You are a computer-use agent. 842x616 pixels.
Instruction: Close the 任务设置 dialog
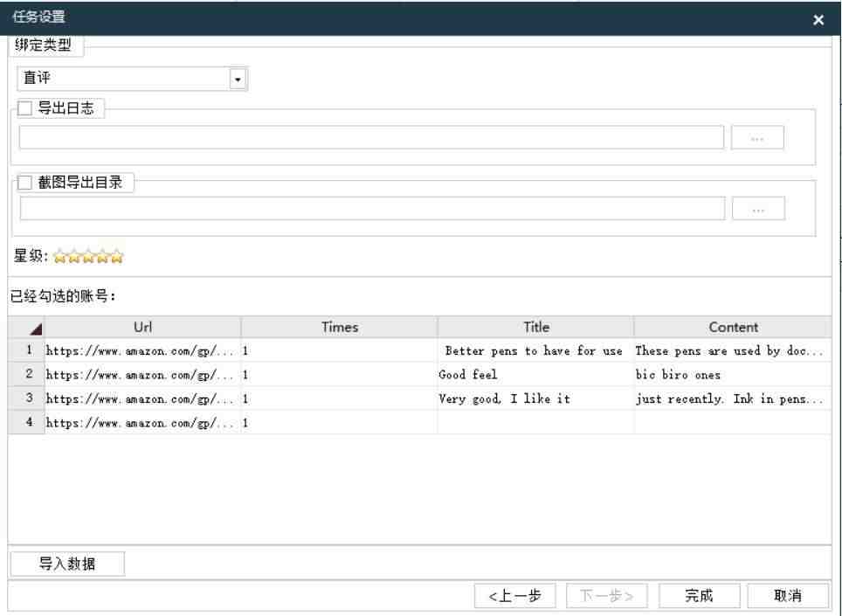pyautogui.click(x=818, y=20)
